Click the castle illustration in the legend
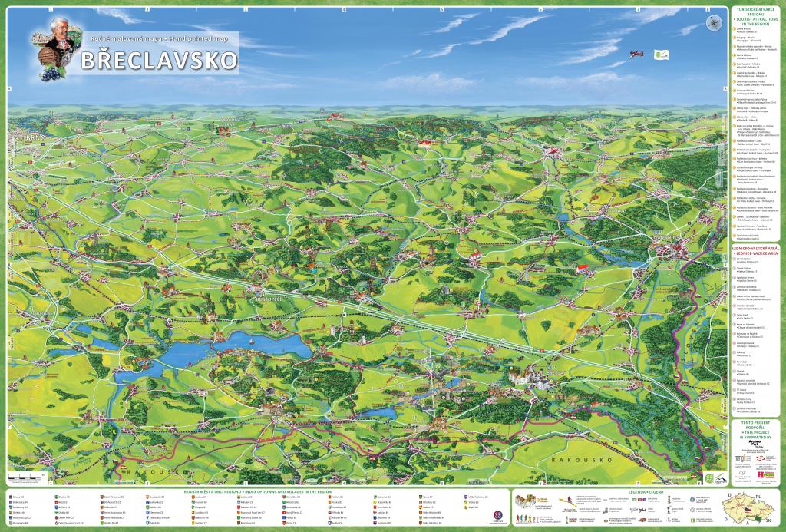Screen dimensions: 786x532 click(525, 501)
